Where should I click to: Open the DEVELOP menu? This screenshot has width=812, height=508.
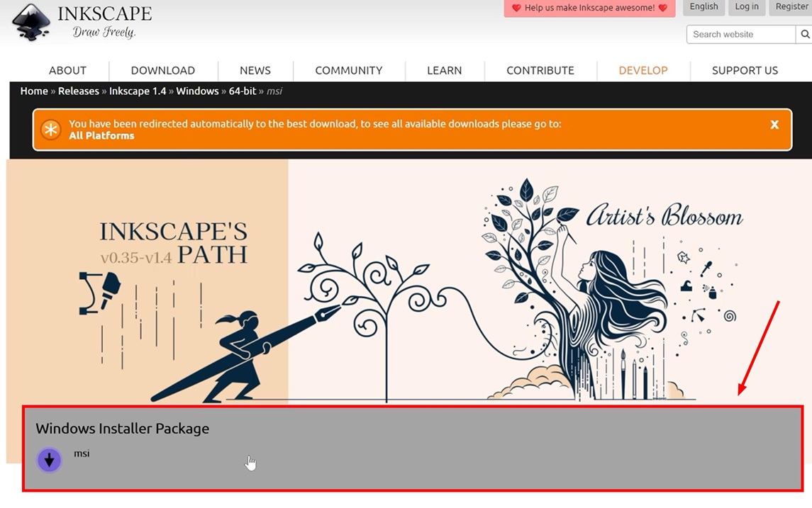pos(643,70)
